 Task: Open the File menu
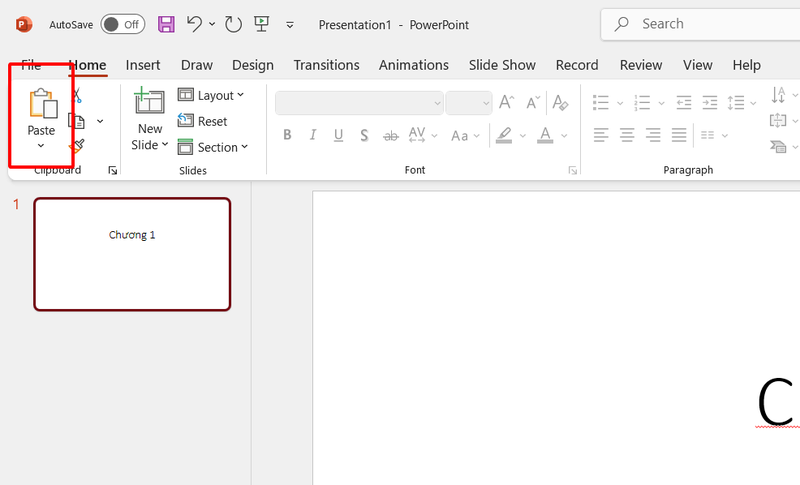click(31, 65)
